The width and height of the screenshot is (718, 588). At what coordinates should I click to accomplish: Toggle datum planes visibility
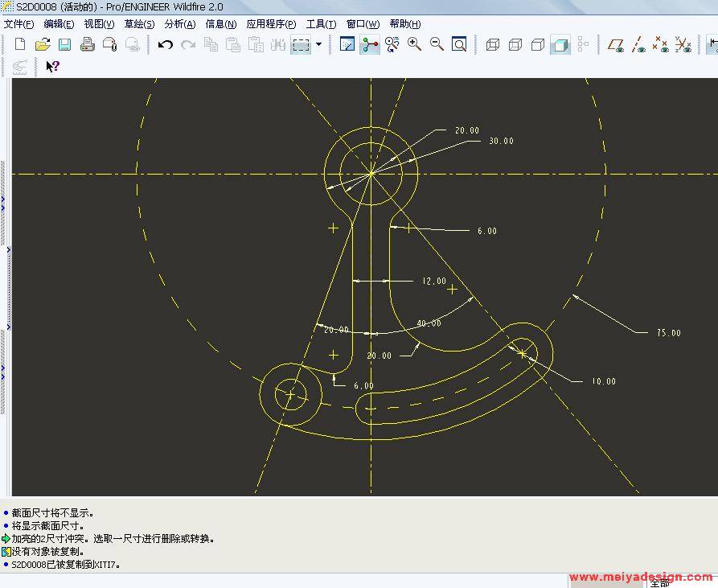tap(616, 44)
